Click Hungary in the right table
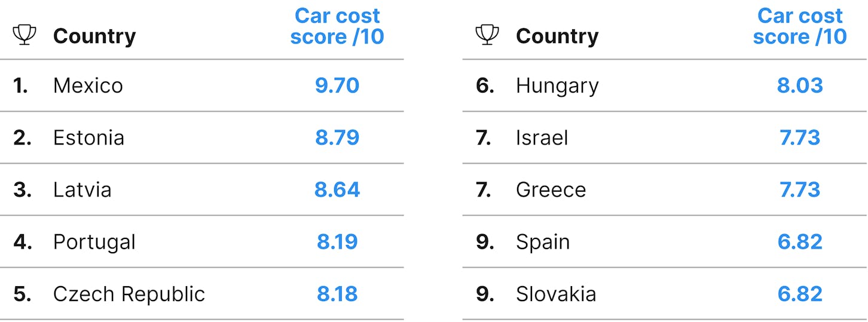Viewport: 868px width, 322px height. [557, 87]
